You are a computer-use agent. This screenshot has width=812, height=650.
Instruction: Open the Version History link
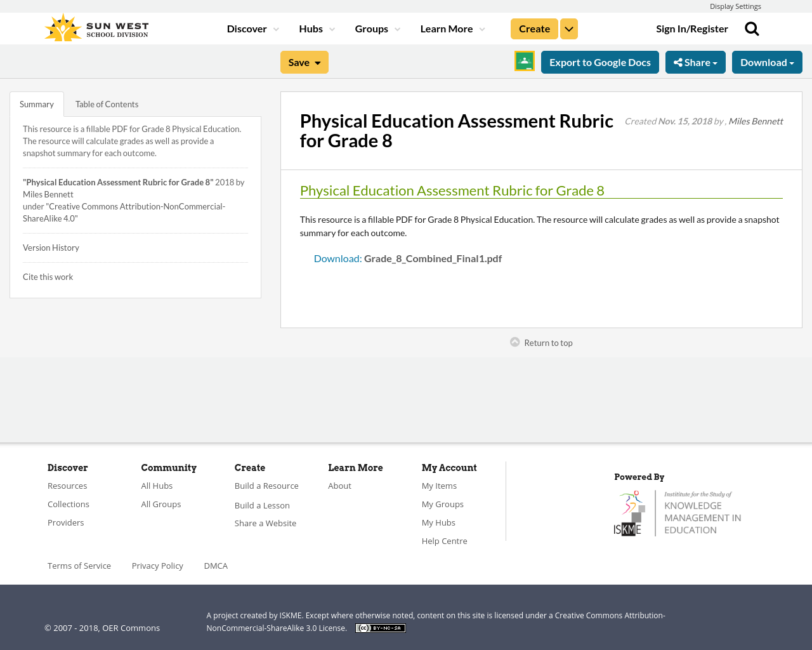pos(51,247)
